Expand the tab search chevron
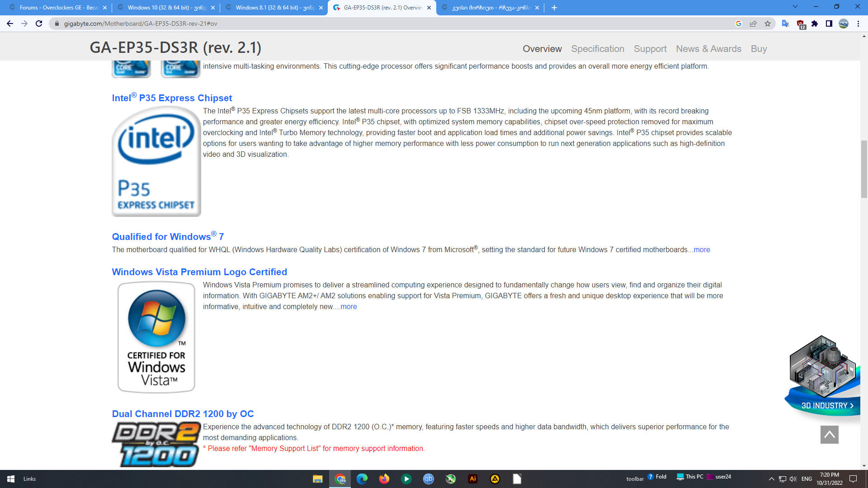 tap(795, 7)
